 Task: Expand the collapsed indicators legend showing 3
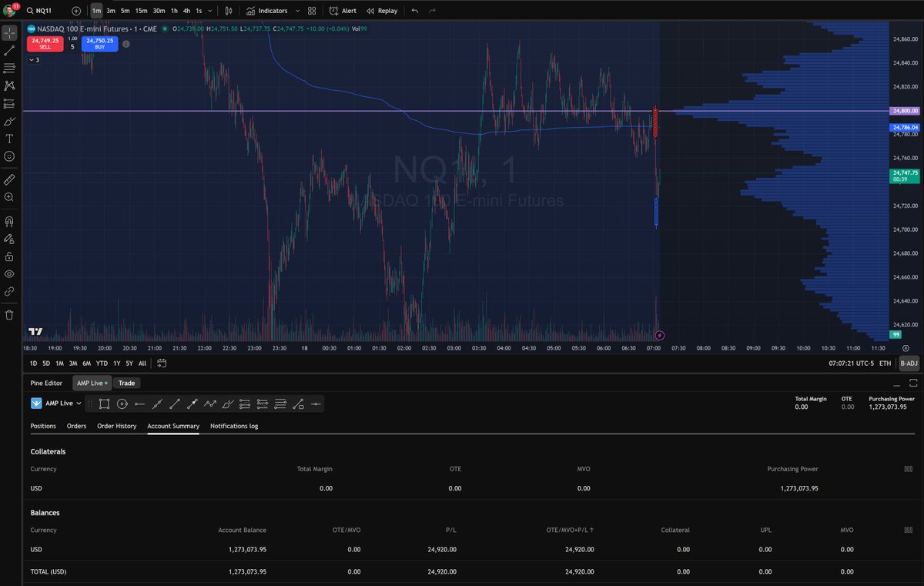34,59
